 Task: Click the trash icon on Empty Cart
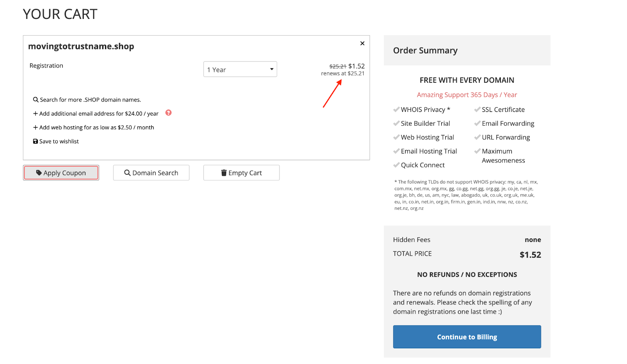coord(224,173)
